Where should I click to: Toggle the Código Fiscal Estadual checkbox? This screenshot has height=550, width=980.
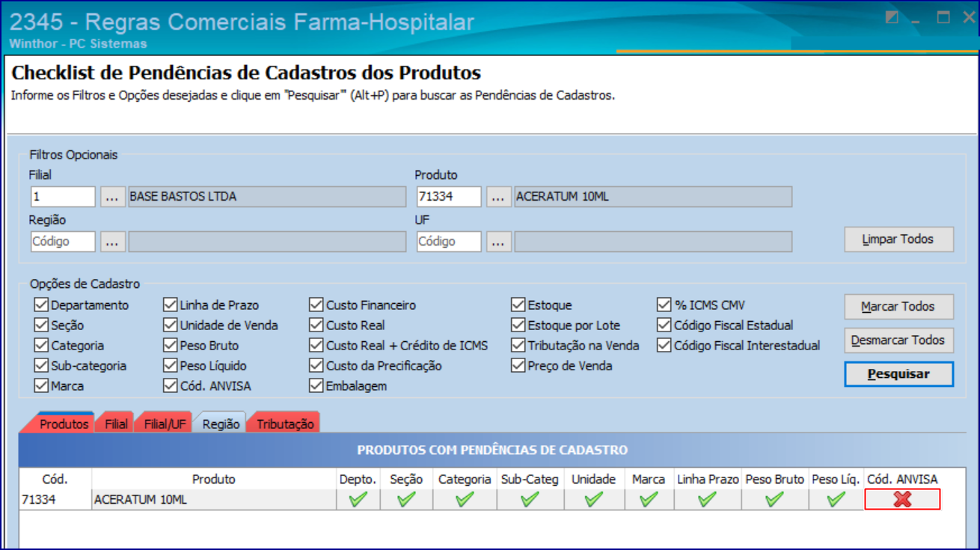(x=664, y=326)
